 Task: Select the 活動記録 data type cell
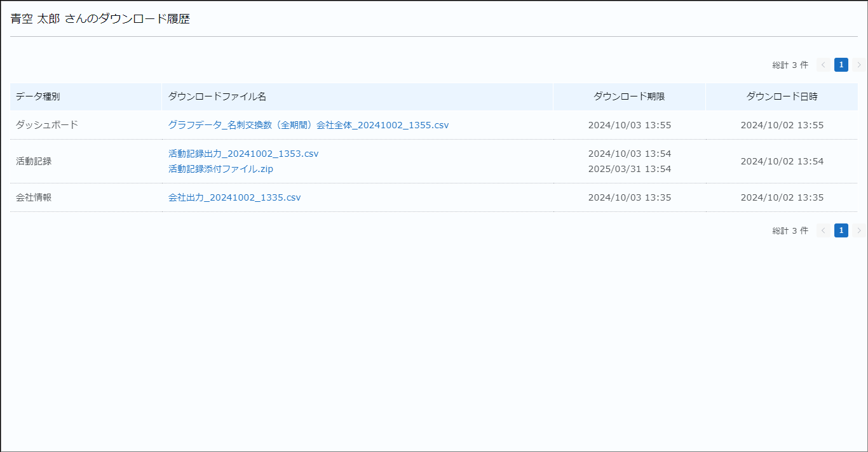(34, 161)
